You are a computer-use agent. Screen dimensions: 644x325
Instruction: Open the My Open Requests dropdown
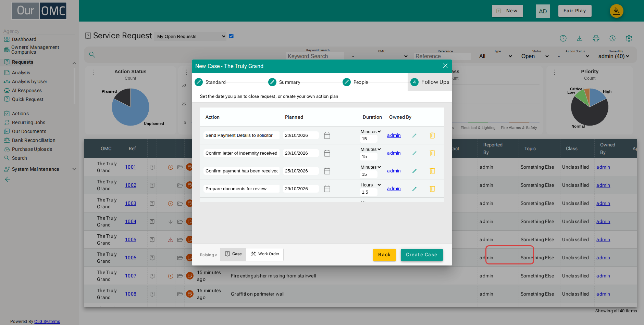(191, 36)
